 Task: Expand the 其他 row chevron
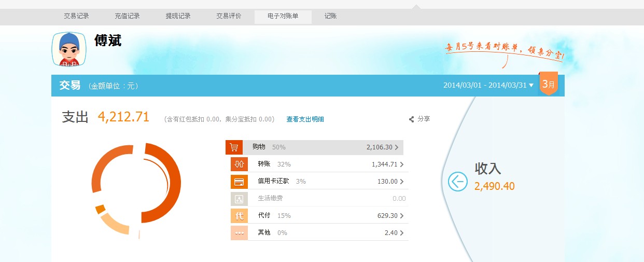pyautogui.click(x=402, y=233)
